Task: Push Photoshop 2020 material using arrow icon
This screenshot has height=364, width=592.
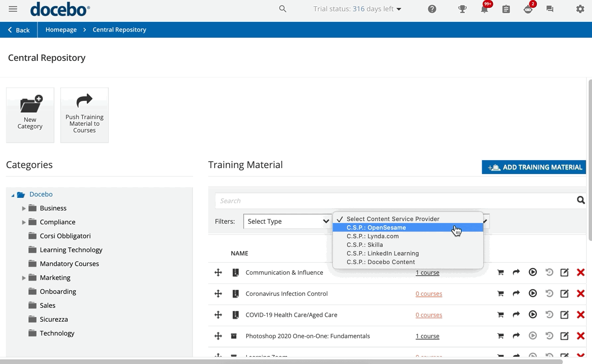Action: coord(516,336)
